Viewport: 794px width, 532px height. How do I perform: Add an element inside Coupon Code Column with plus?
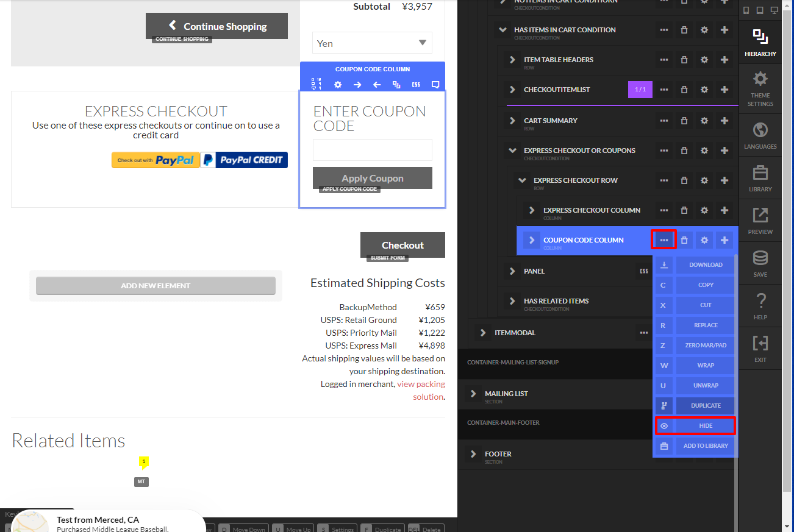point(724,240)
